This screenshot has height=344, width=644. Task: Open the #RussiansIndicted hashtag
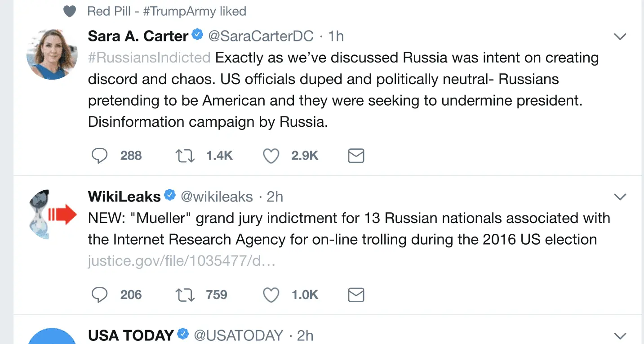149,58
